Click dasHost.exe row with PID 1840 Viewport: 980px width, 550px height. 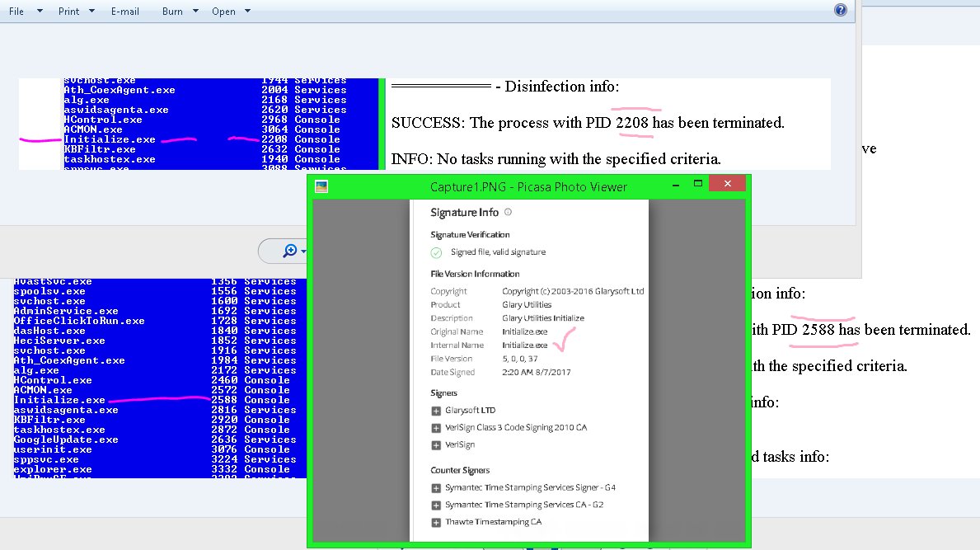[x=155, y=331]
